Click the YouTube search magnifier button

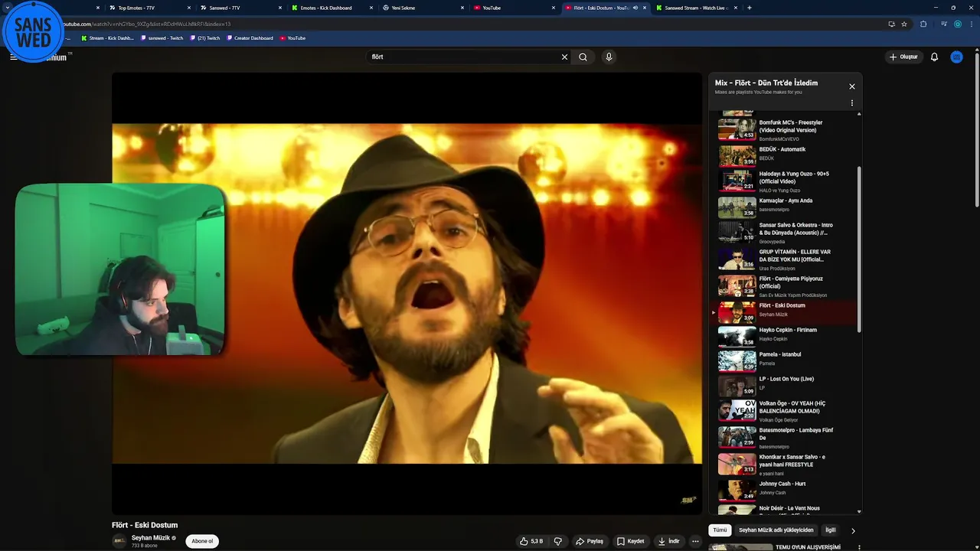pos(583,57)
